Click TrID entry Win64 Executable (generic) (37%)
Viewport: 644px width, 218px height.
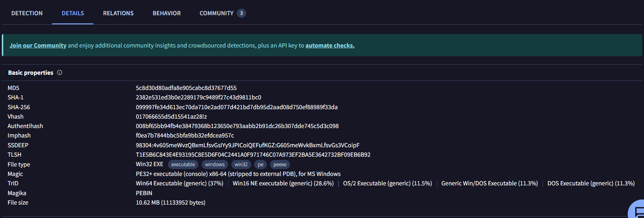pos(180,183)
